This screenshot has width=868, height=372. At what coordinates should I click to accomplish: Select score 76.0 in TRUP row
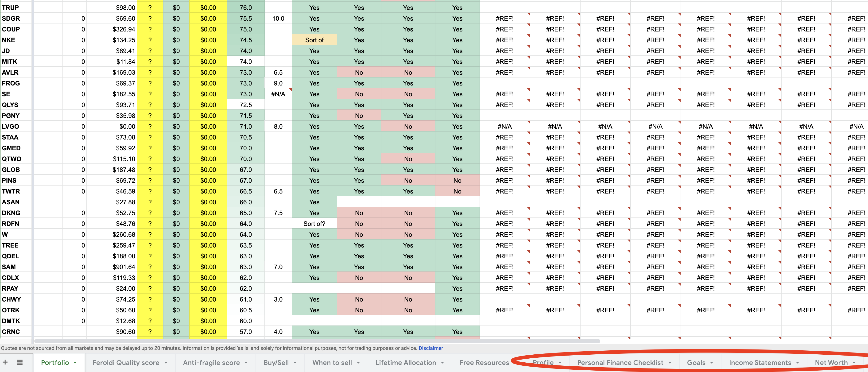pyautogui.click(x=246, y=8)
